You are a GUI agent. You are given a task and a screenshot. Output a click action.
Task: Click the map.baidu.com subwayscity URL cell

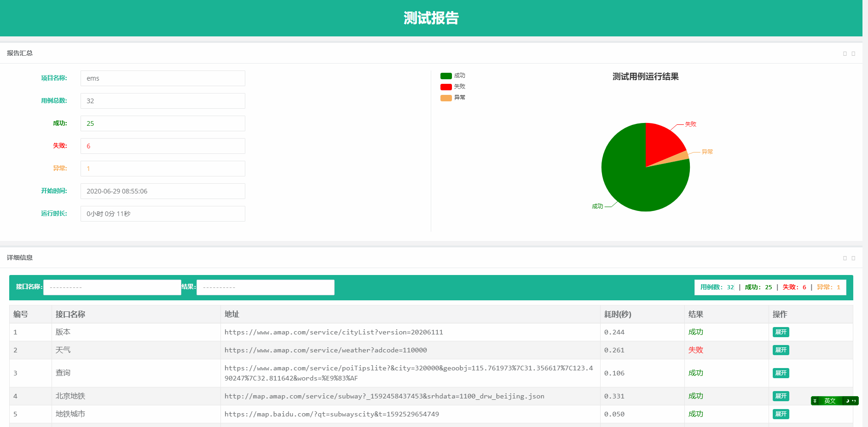[x=411, y=414]
